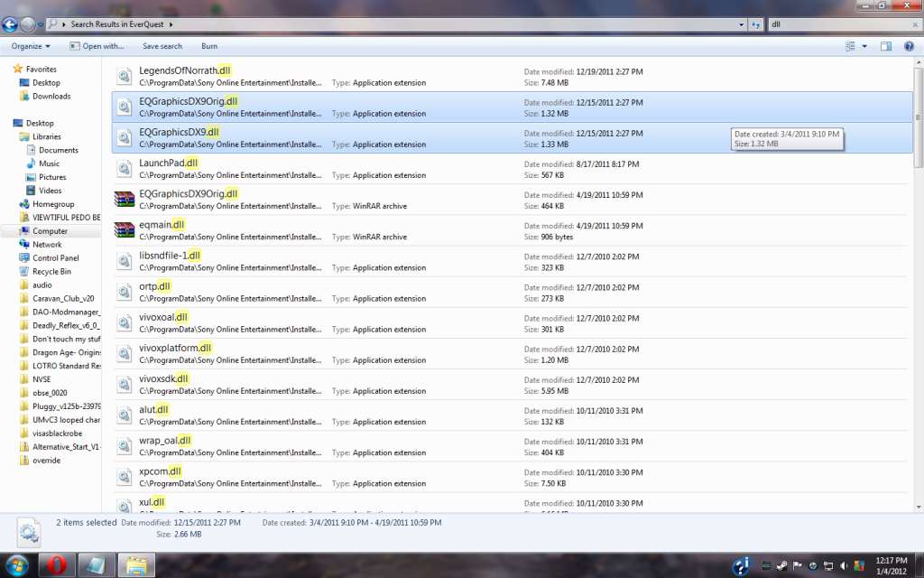
Task: Click the EQGraphicsDX9.dll file icon
Action: click(124, 137)
